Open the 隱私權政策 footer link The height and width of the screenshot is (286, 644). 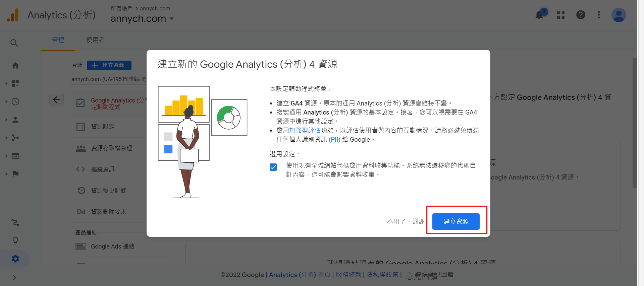pos(382,275)
